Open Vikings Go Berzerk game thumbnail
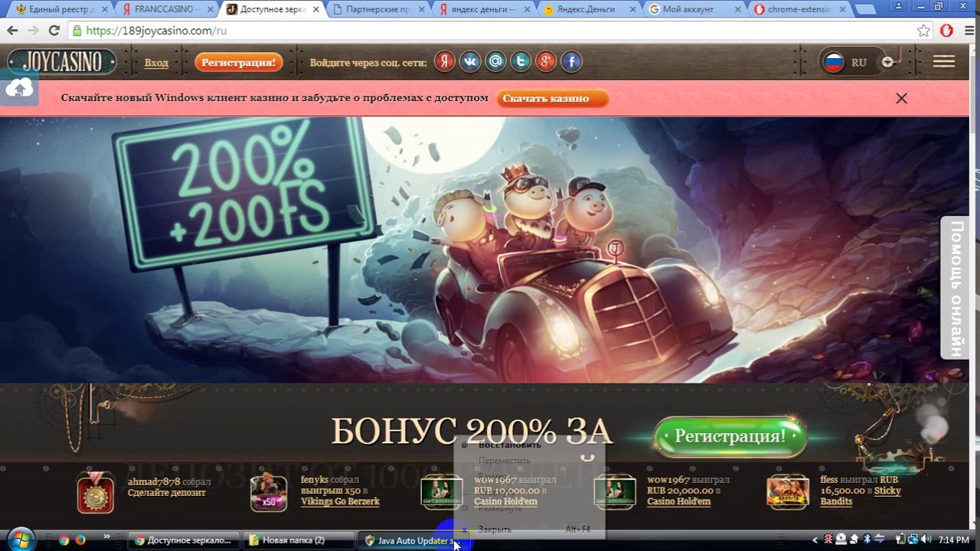Viewport: 980px width, 551px height. (x=268, y=492)
